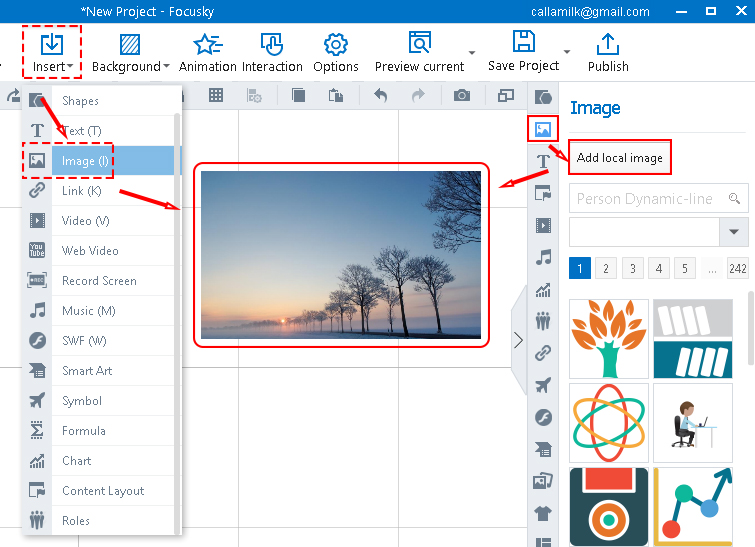
Task: Open Roles people icon in right sidebar
Action: click(x=543, y=321)
